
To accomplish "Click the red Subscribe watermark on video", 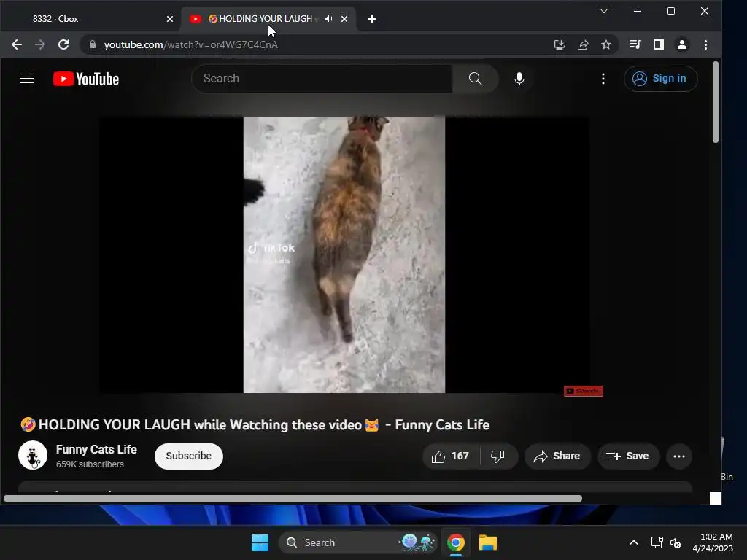I will [x=584, y=391].
